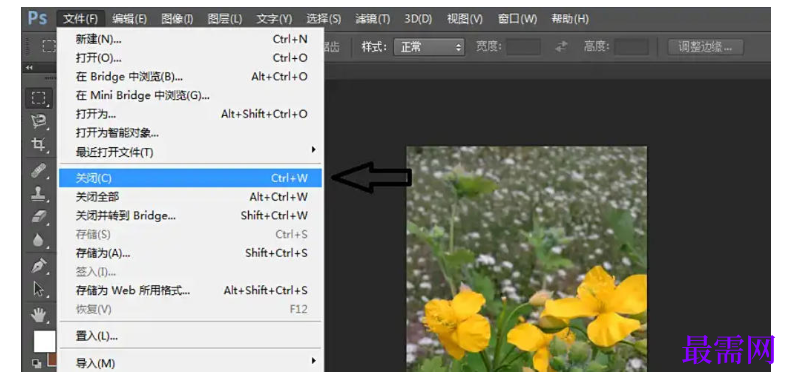Select the Crop tool
Image resolution: width=794 pixels, height=381 pixels.
[x=39, y=145]
